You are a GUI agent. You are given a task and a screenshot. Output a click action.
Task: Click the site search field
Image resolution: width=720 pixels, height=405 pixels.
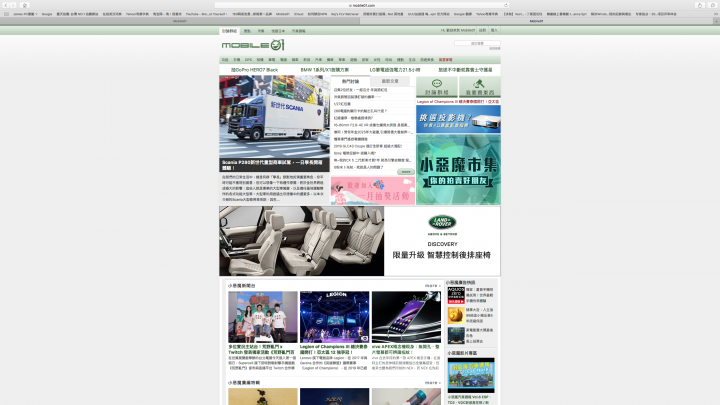[477, 43]
